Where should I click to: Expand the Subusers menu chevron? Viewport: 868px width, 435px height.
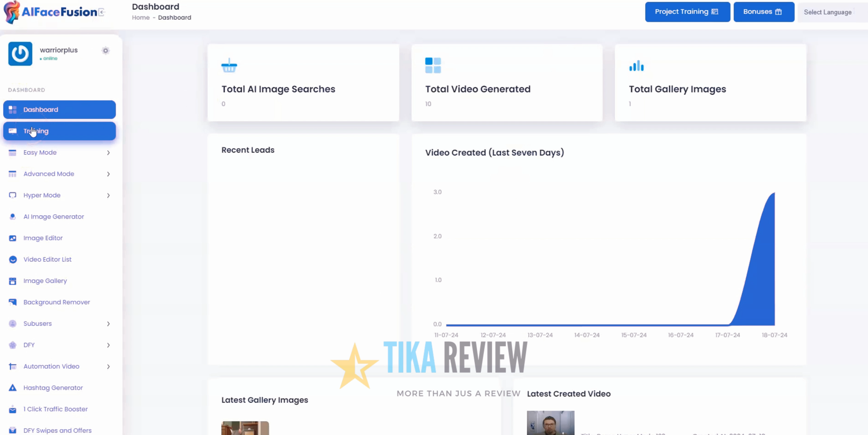click(x=108, y=324)
